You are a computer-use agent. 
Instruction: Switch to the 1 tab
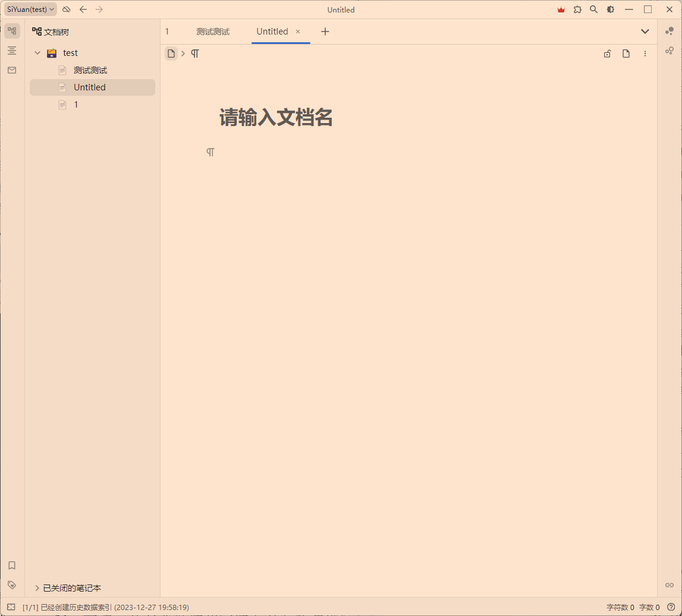pyautogui.click(x=167, y=32)
